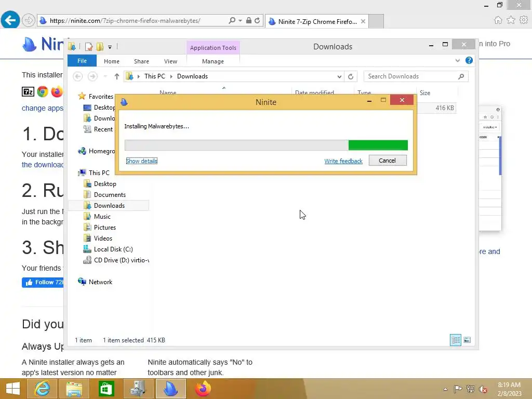The height and width of the screenshot is (399, 532).
Task: Open the Internet Explorer home page icon
Action: point(498,20)
